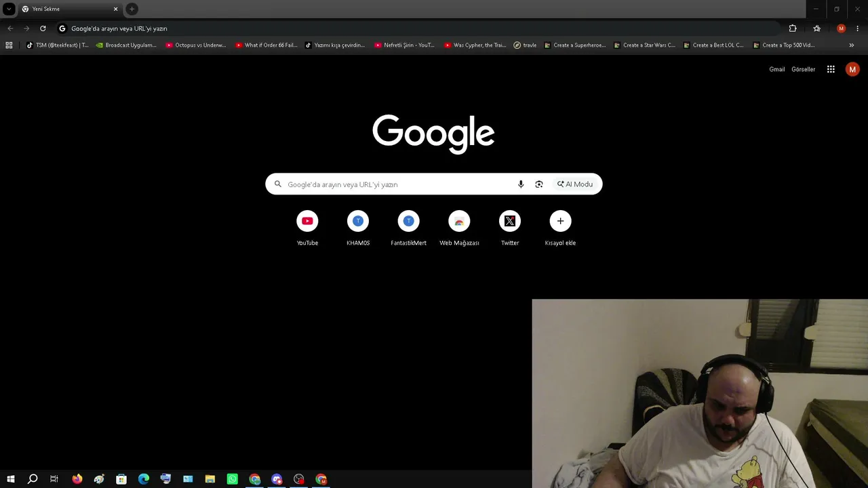Open the Apps shortcut in the bookmarks bar
The height and width of the screenshot is (488, 868).
(x=9, y=45)
